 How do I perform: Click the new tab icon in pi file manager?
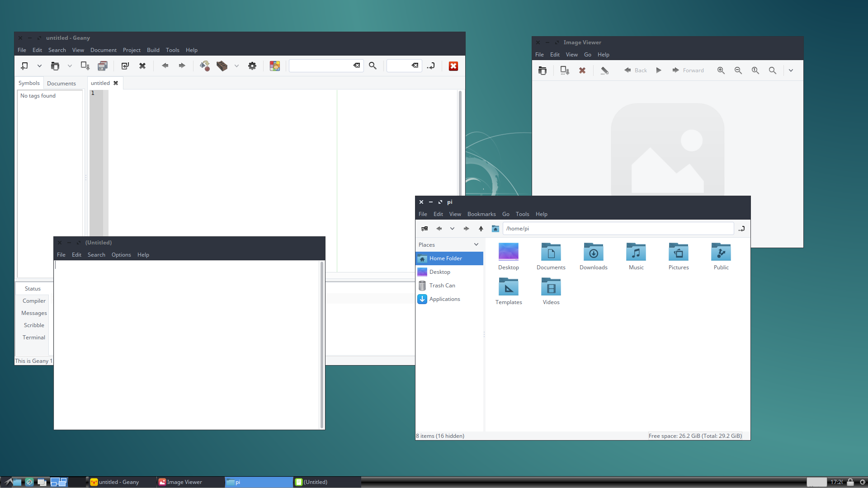click(425, 229)
